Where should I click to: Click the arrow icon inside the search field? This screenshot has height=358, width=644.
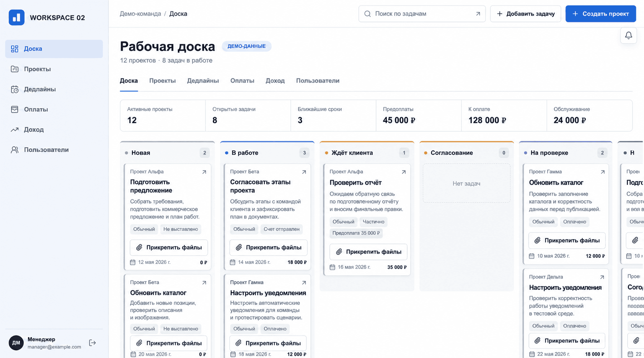[478, 14]
